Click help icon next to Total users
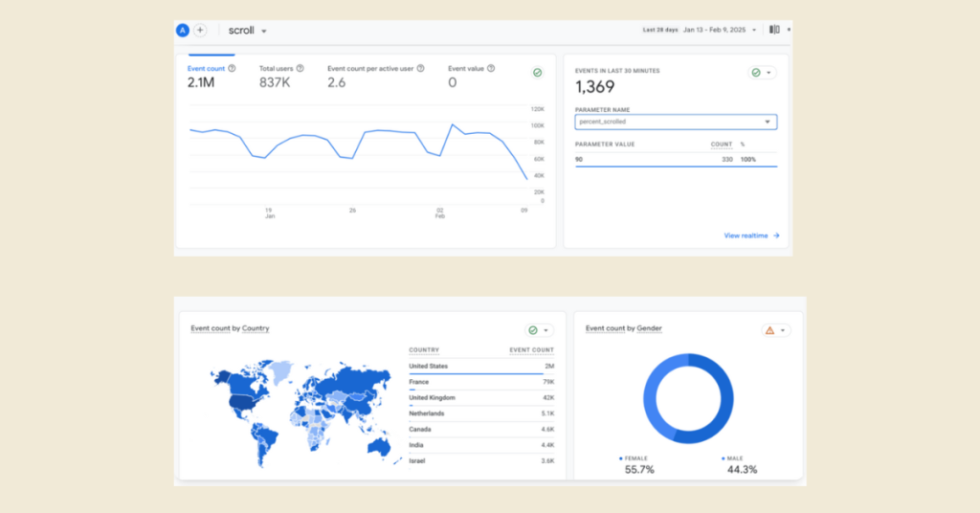 (x=300, y=69)
